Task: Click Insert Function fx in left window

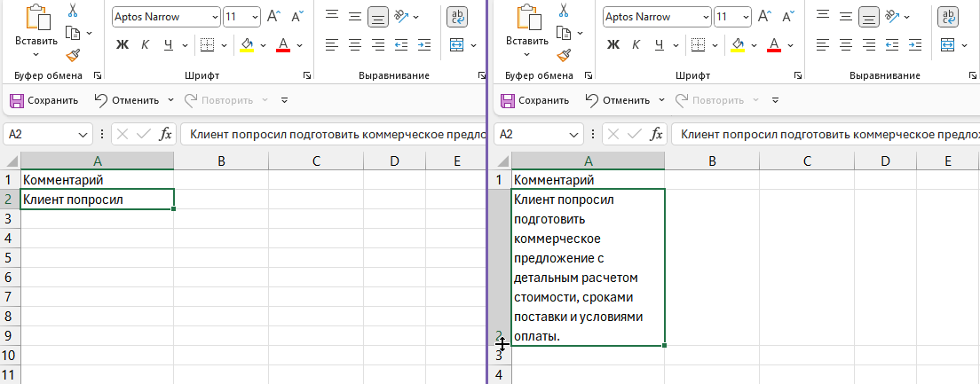Action: [x=166, y=134]
